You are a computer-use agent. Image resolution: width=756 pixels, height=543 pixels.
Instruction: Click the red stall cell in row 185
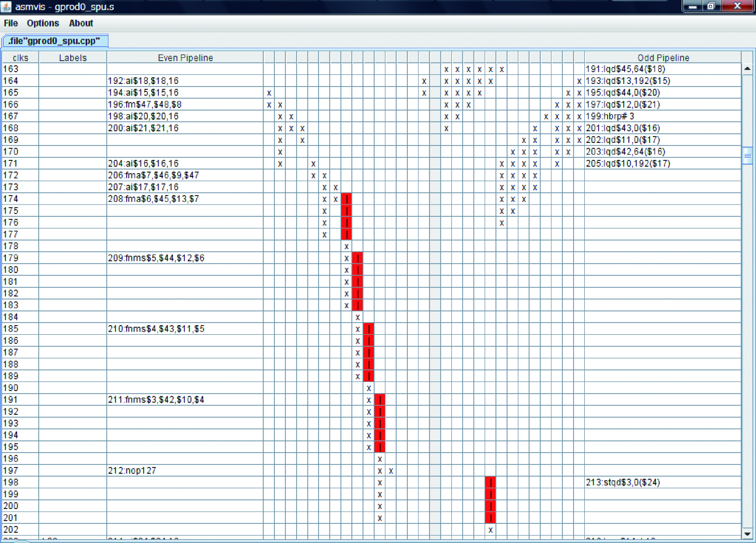(368, 329)
